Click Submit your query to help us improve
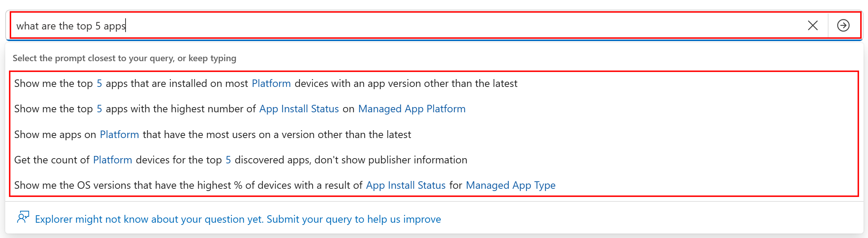The width and height of the screenshot is (868, 238). pos(354,219)
